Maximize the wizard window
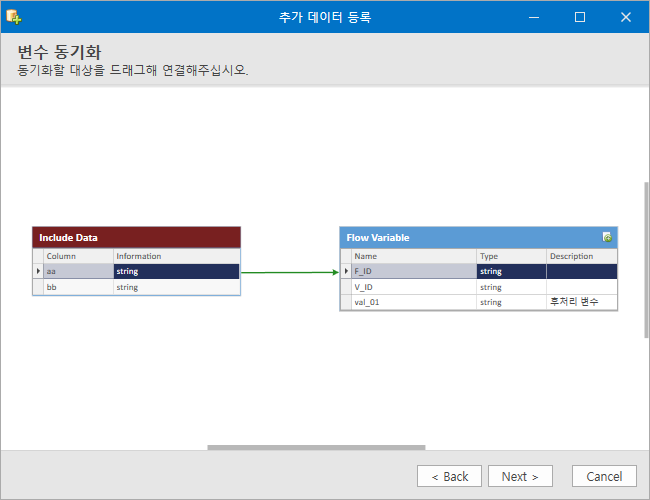The width and height of the screenshot is (650, 500). point(580,17)
